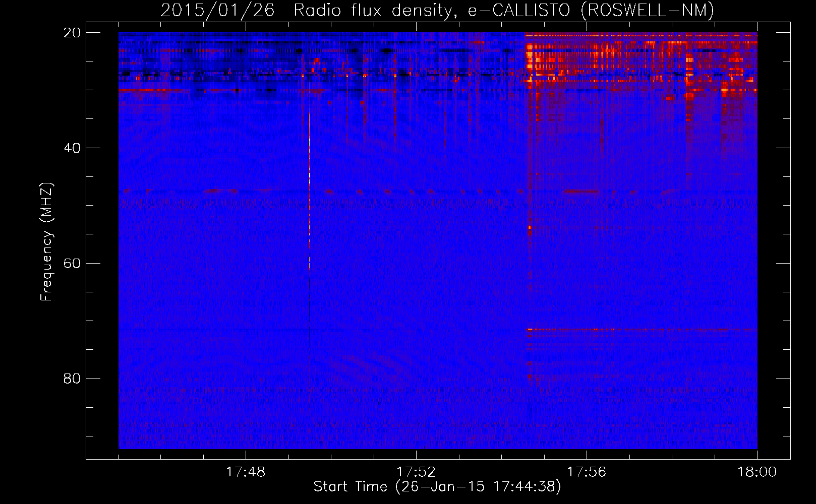The image size is (816, 504).
Task: Click the 17:52 time tick label
Action: pos(416,472)
